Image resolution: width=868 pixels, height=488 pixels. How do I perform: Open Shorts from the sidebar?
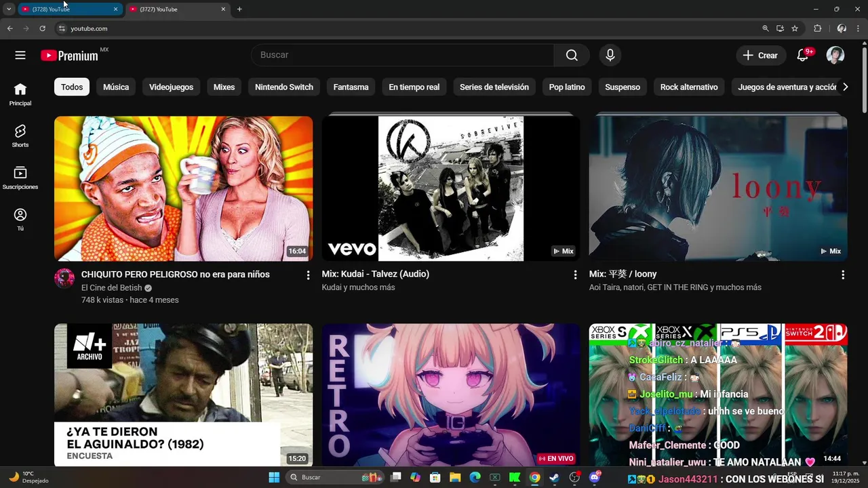point(20,136)
